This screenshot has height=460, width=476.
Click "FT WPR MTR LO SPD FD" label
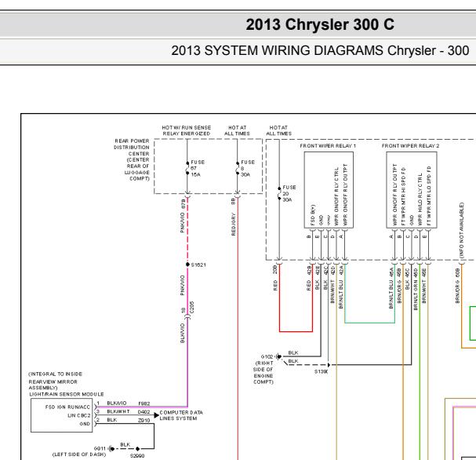pos(429,195)
